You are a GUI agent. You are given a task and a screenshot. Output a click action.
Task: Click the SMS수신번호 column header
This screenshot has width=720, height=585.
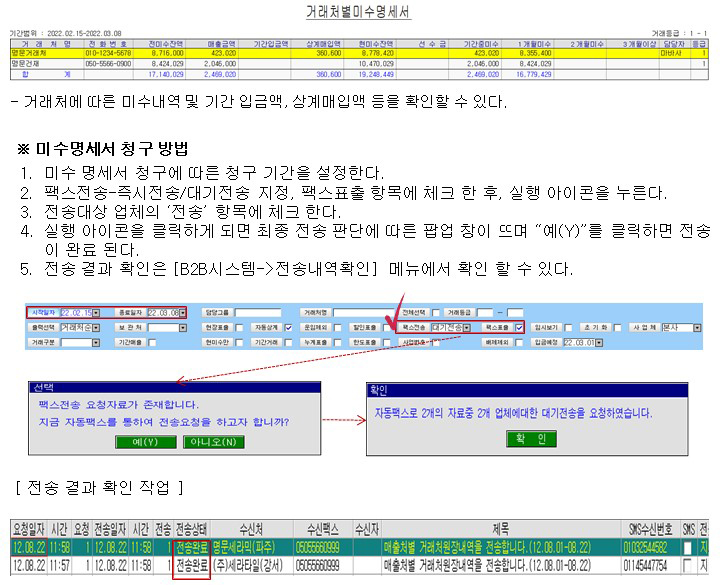click(650, 529)
